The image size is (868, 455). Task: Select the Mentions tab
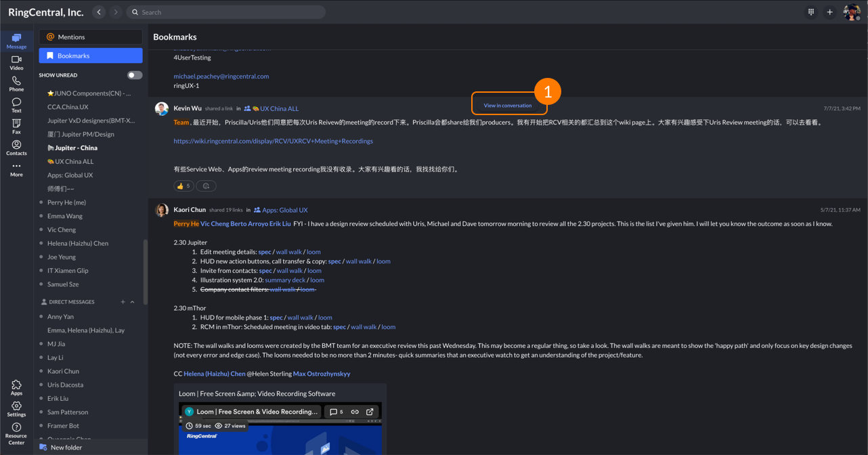coord(91,37)
